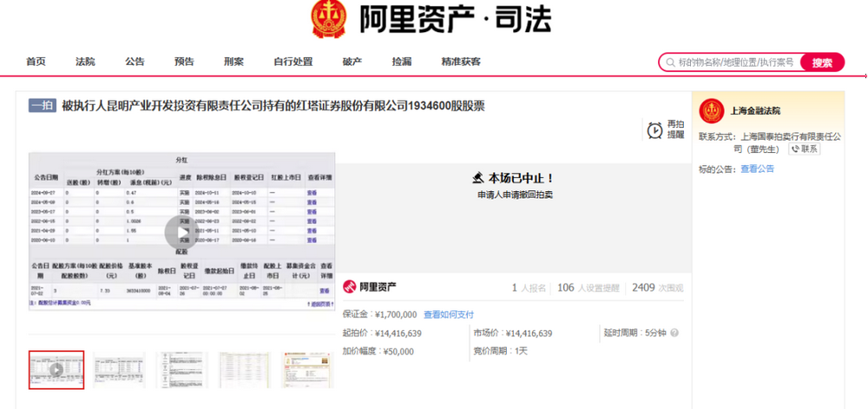Open the 破产 navigation item
868x409 pixels.
[x=352, y=62]
